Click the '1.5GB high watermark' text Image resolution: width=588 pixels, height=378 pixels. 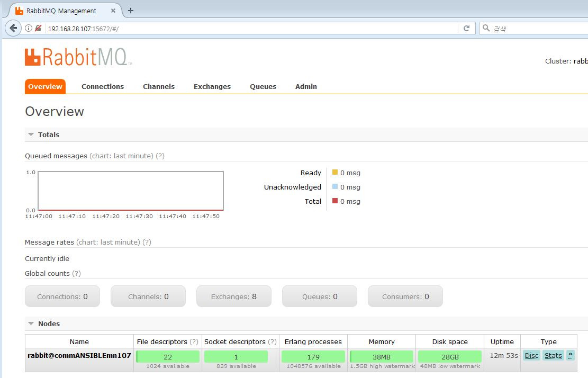(x=382, y=366)
